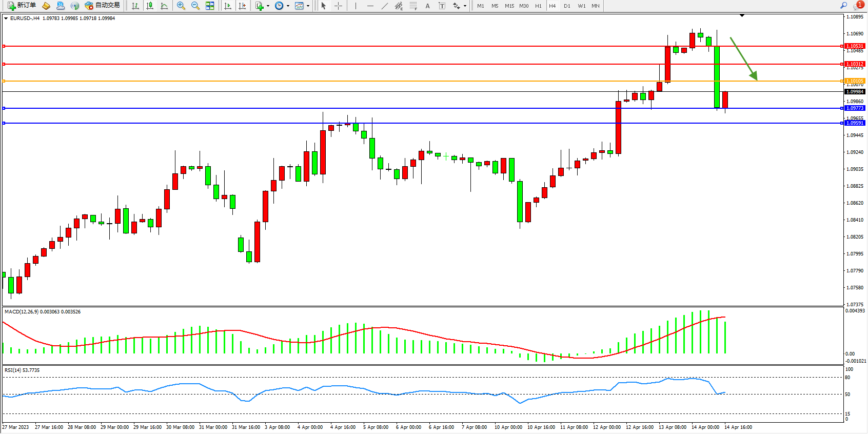Select the red 1.10531 horizontal line label
The image size is (868, 434).
[x=855, y=46]
